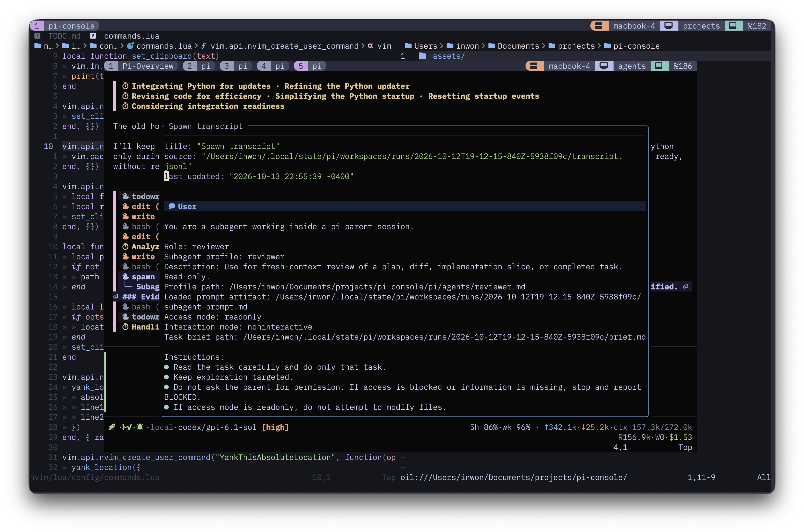Click the rocket icon in pi status line
Image resolution: width=804 pixels, height=532 pixels.
[112, 427]
